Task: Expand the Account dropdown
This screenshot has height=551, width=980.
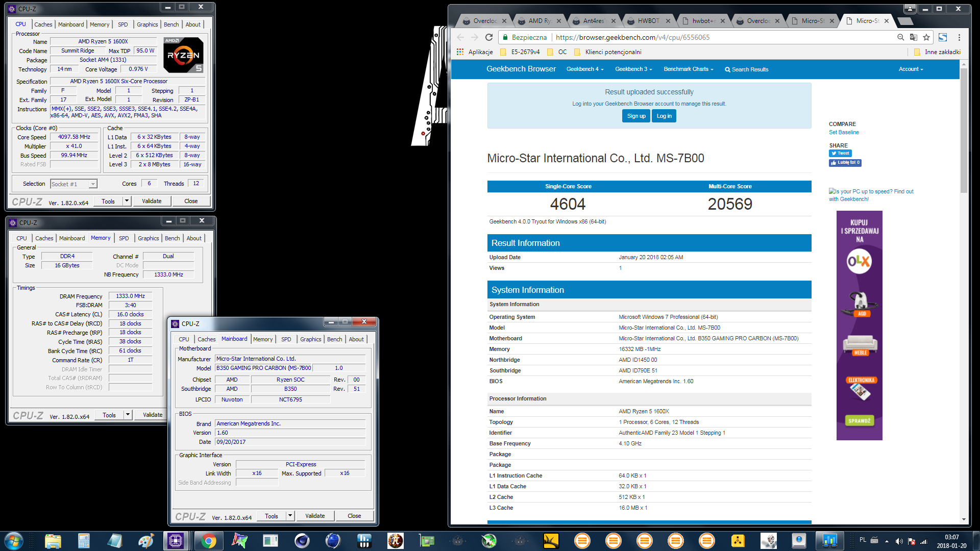Action: [911, 69]
